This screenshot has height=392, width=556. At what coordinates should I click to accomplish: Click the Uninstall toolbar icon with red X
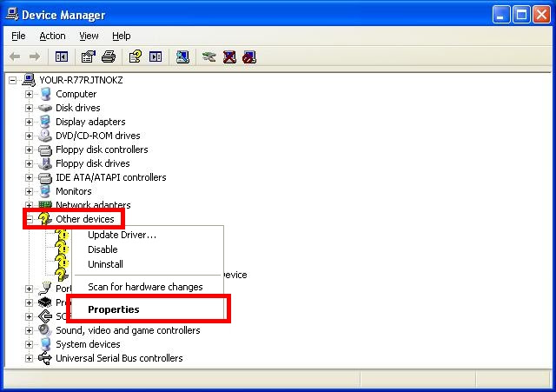pyautogui.click(x=229, y=56)
